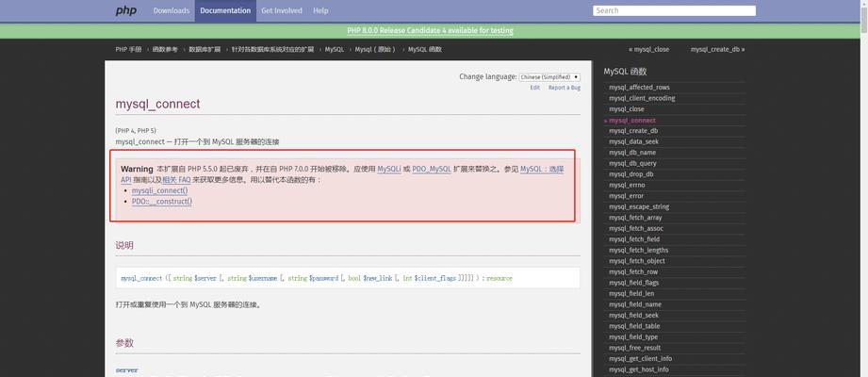Click MySQL breadcrumb link

tap(335, 49)
